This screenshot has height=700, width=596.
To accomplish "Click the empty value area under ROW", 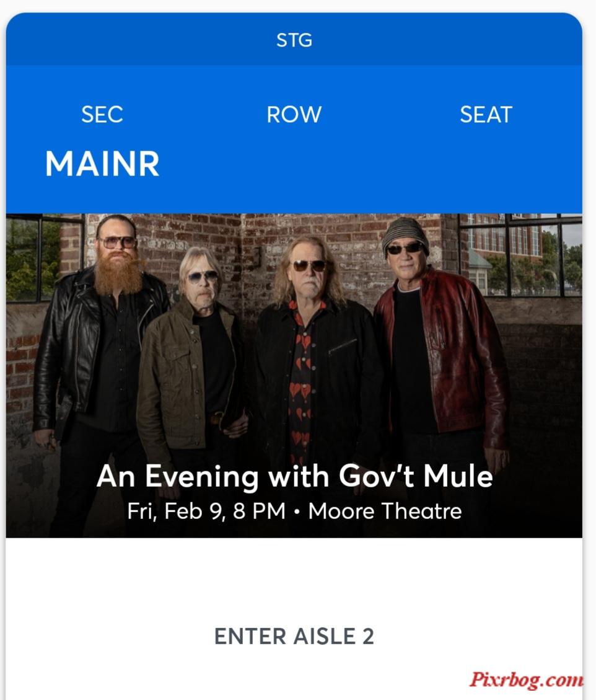I will [294, 164].
